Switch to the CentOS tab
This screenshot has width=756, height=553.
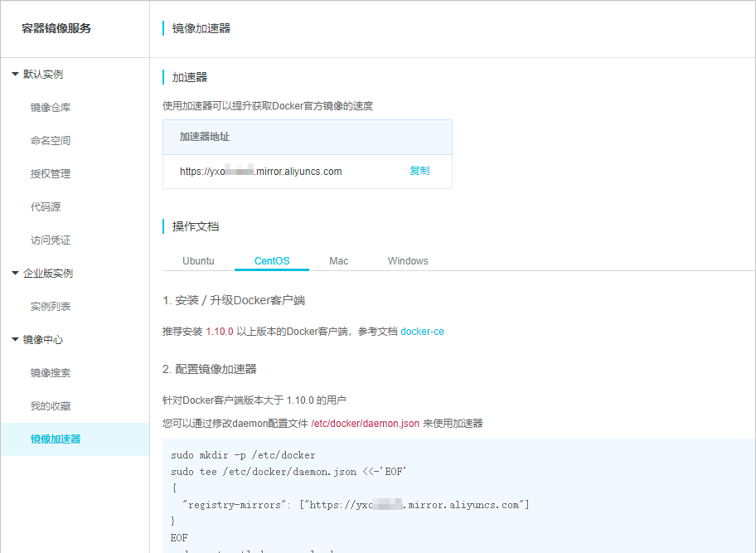pyautogui.click(x=272, y=261)
